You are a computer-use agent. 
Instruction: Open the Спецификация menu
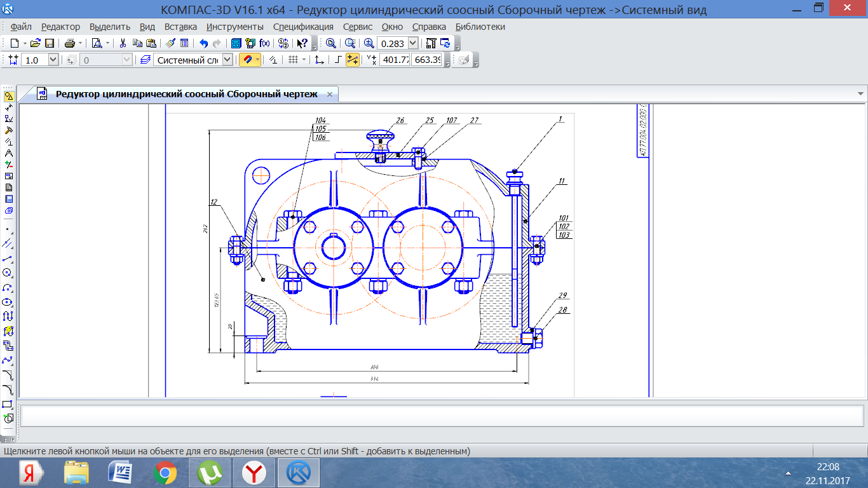click(303, 27)
